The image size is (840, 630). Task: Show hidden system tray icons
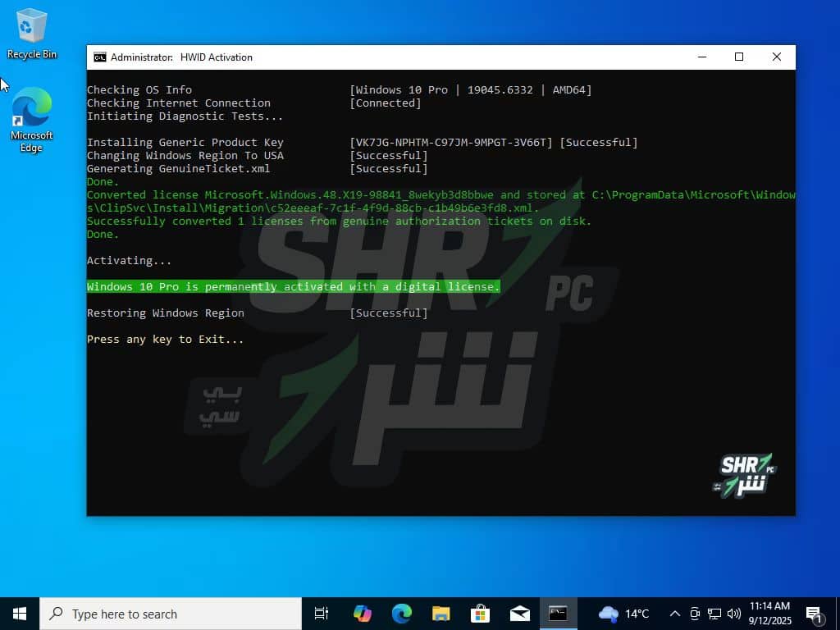(x=675, y=614)
